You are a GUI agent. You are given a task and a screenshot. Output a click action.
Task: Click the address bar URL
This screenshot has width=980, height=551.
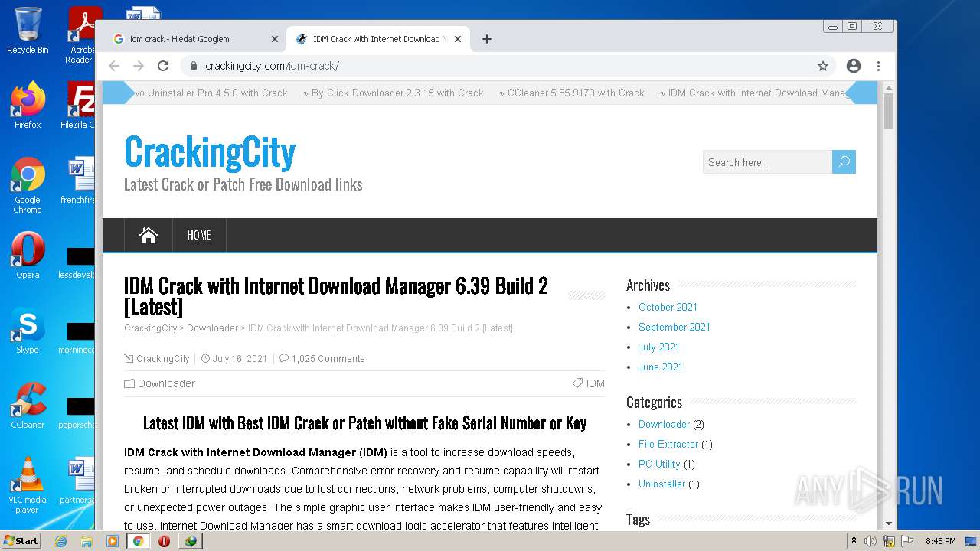pos(272,66)
